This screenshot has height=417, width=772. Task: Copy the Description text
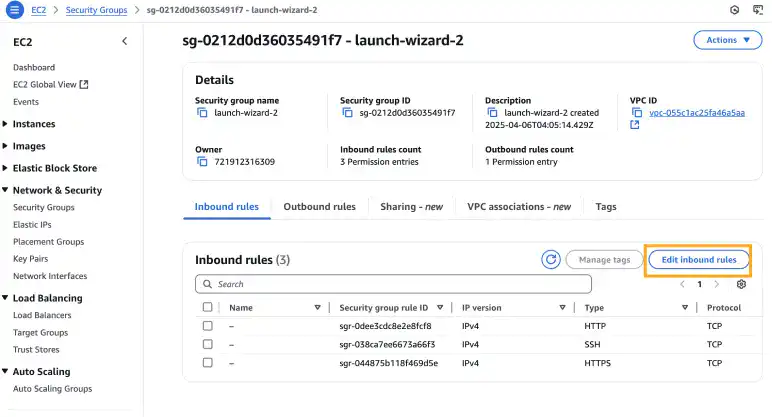click(492, 113)
